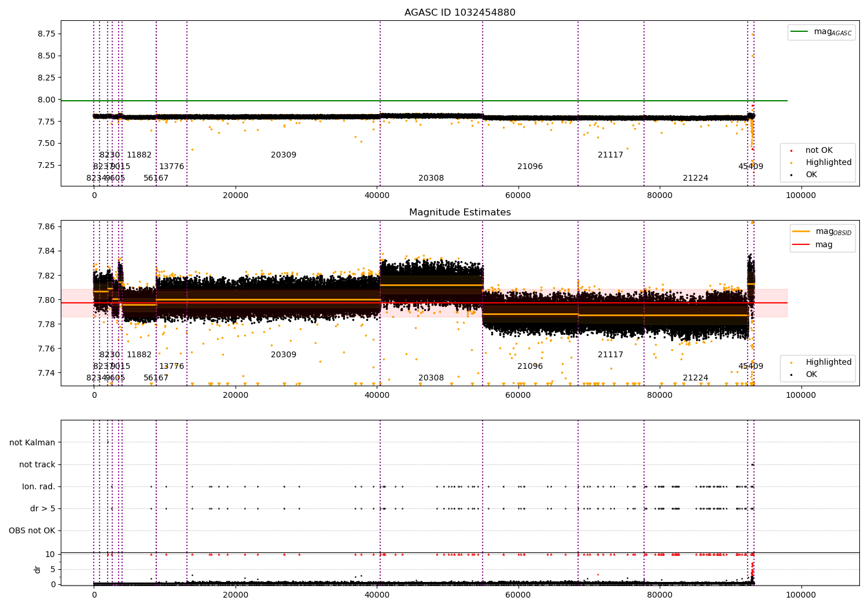Click obsid label 11882 in AGASC plot
Image resolution: width=868 pixels, height=608 pixels.
(139, 155)
